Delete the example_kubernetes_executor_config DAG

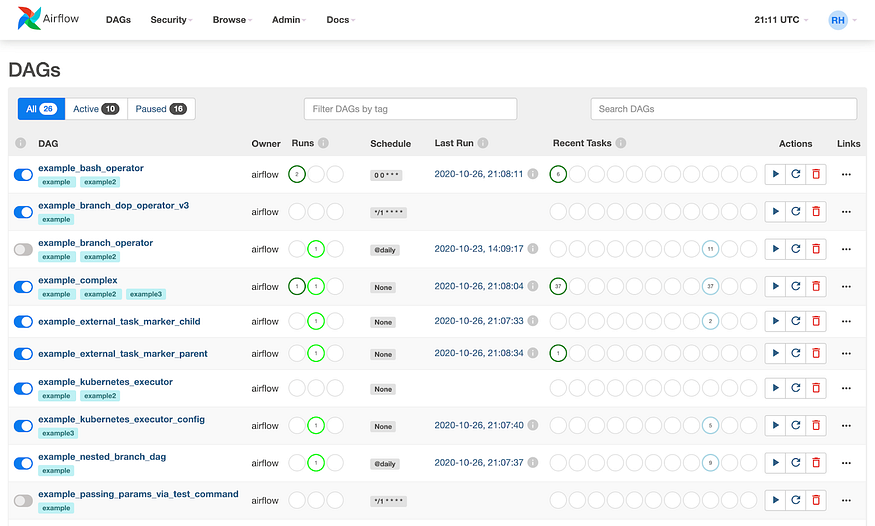tap(816, 425)
